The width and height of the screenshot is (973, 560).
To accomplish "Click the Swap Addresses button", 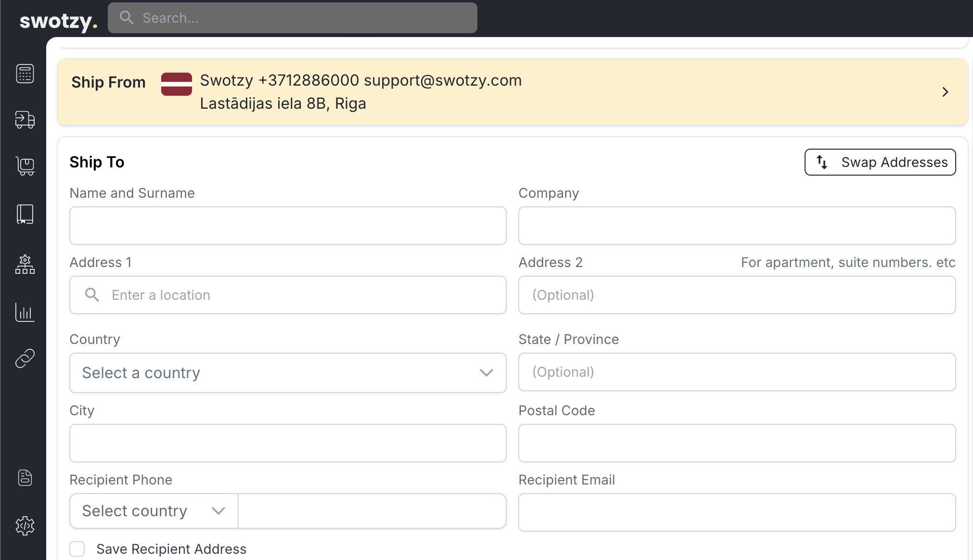I will 880,162.
